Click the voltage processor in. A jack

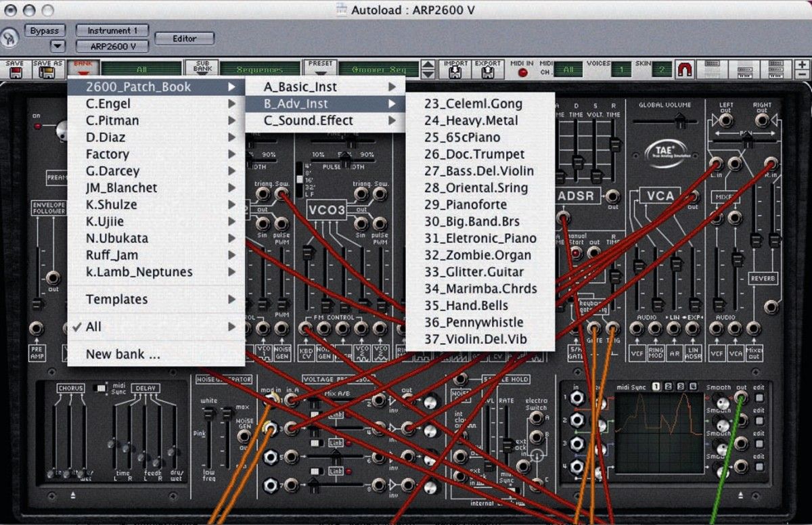[x=292, y=400]
